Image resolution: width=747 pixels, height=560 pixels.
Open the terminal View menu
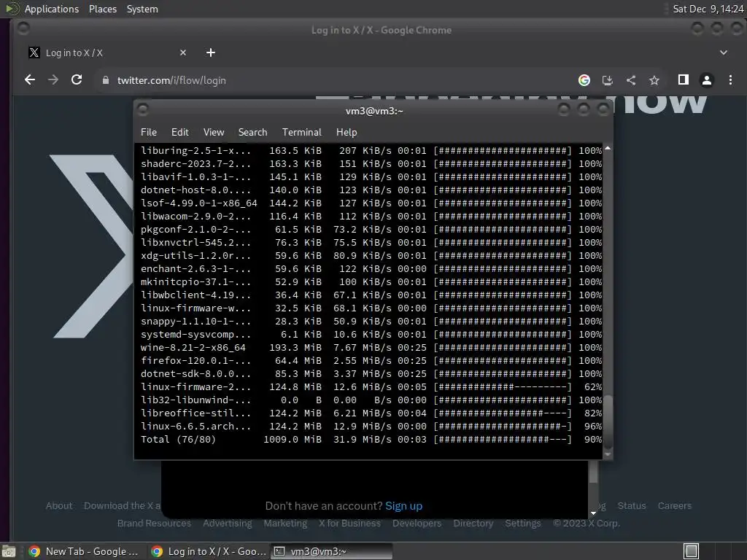point(214,132)
